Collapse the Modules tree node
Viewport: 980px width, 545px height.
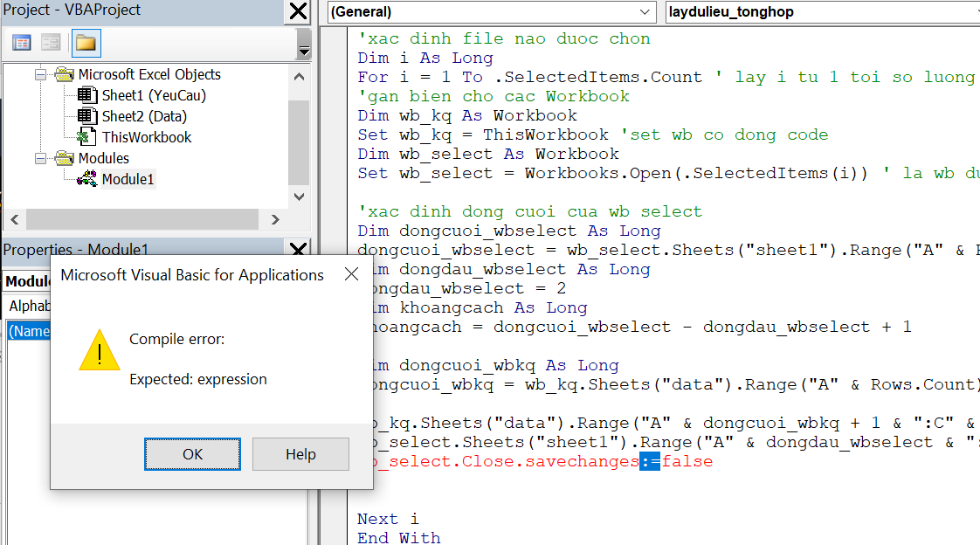click(x=41, y=159)
